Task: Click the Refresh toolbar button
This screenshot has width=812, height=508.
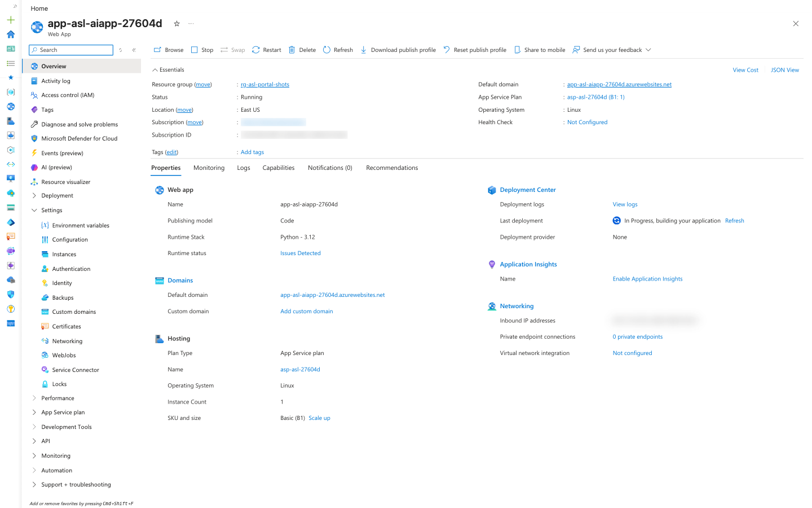Action: pos(338,50)
